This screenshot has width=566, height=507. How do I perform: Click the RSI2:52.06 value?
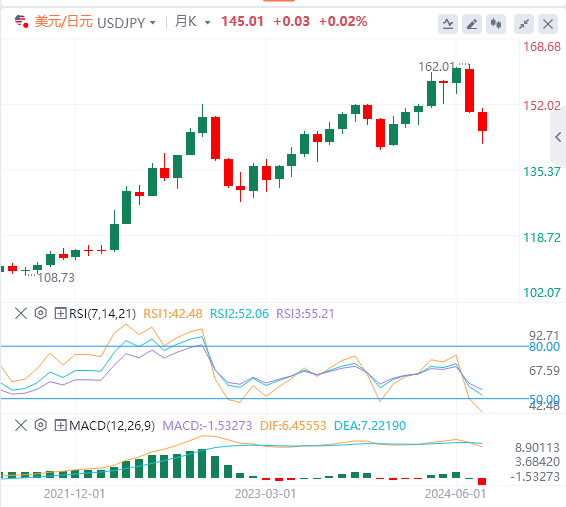(239, 314)
